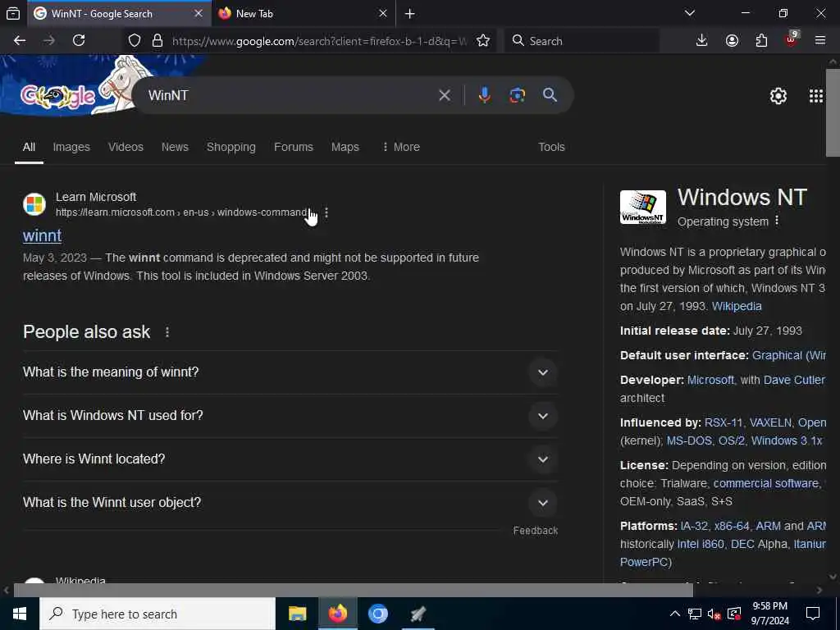Bookmark this page with the star
The width and height of the screenshot is (840, 630).
pyautogui.click(x=482, y=41)
